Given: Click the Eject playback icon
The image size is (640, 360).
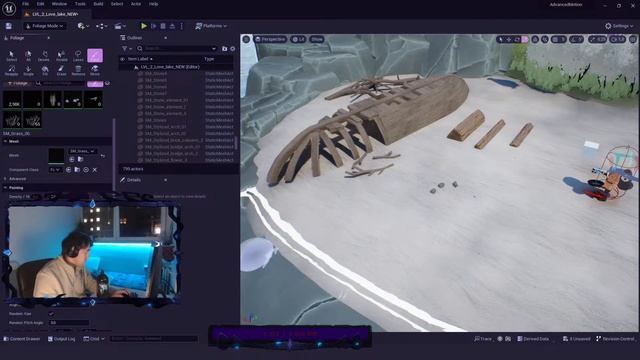Looking at the screenshot, I should pos(172,26).
